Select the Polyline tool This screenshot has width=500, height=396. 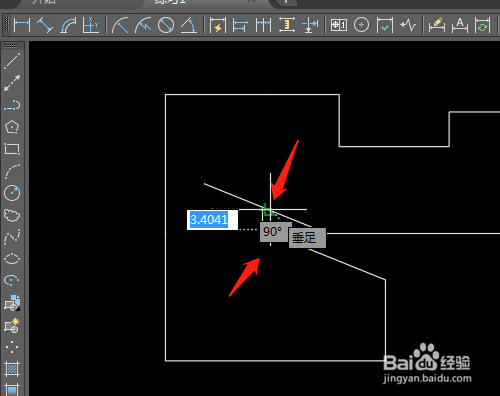pos(12,105)
